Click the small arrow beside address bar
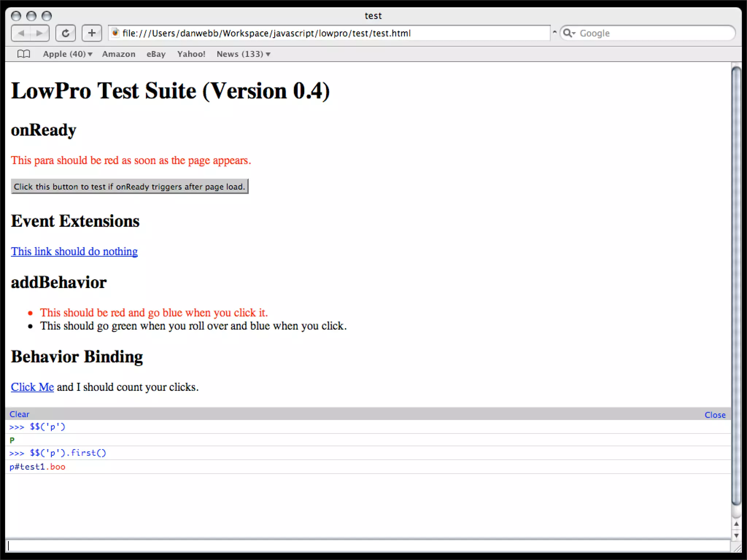The width and height of the screenshot is (747, 560). coord(554,32)
